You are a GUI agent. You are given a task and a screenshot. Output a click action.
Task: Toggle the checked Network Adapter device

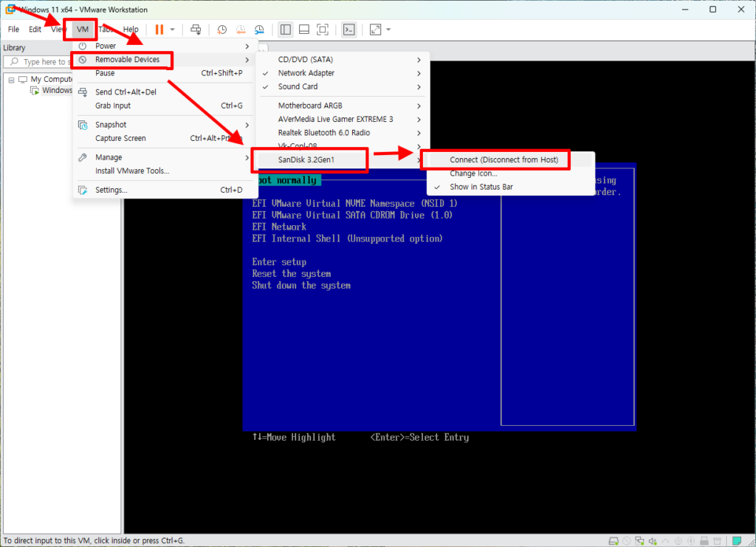coord(343,73)
